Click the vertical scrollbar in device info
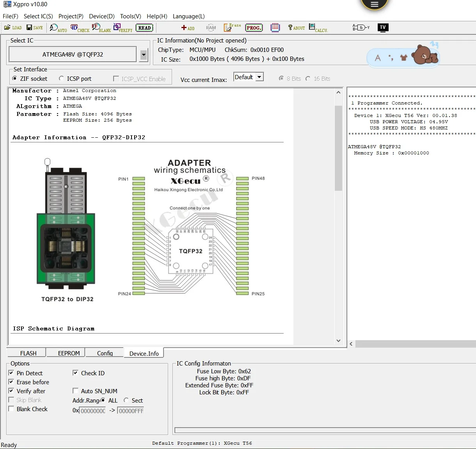 pos(338,148)
